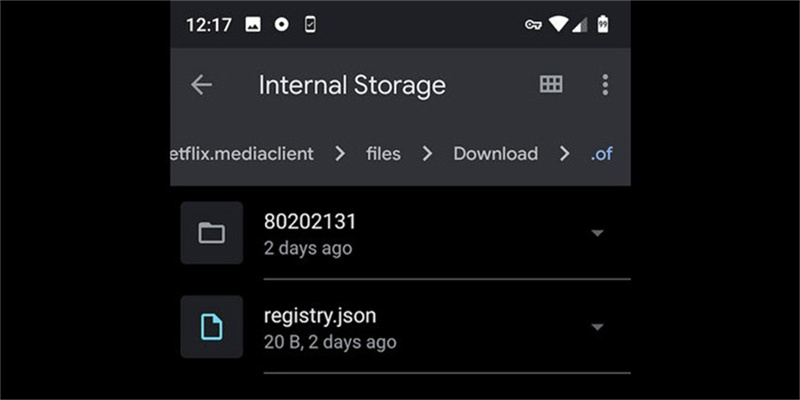The image size is (800, 400).
Task: Tap the VPN key status icon
Action: (533, 25)
